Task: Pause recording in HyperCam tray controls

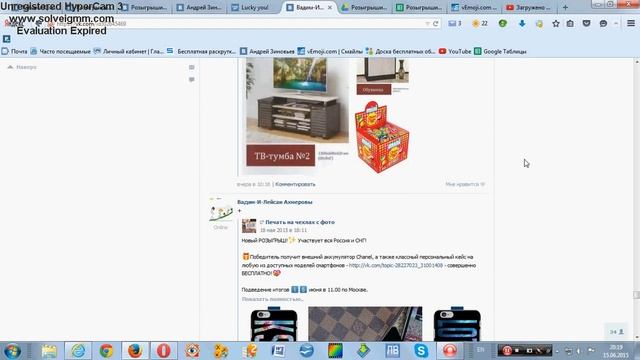Action: [x=507, y=351]
